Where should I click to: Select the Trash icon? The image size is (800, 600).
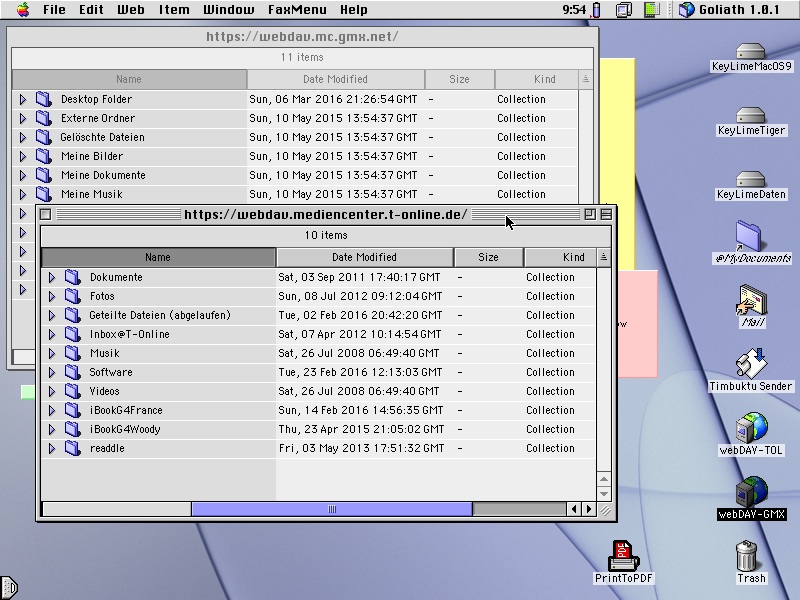[x=746, y=556]
